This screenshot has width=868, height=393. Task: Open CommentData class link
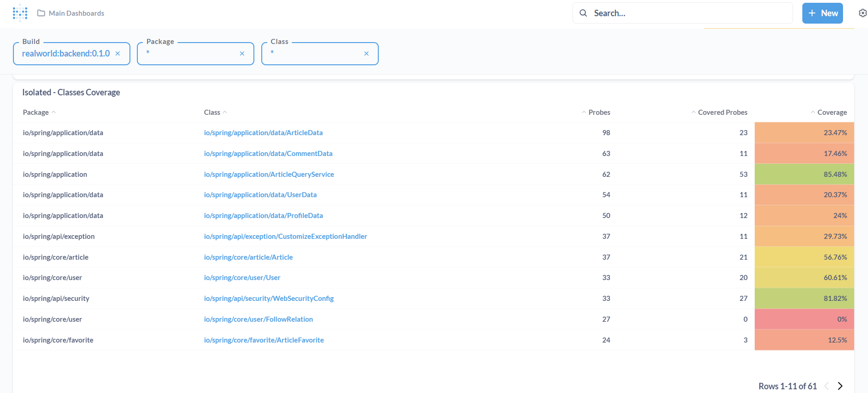(x=268, y=154)
